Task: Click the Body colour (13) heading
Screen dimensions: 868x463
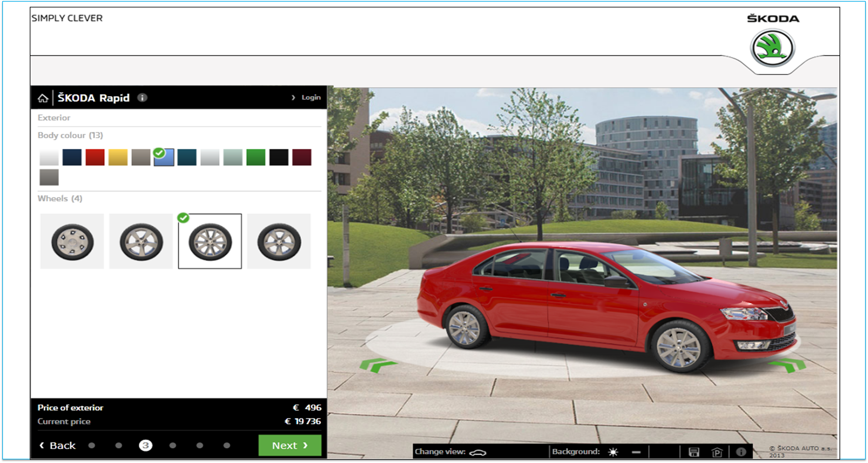Action: [70, 135]
